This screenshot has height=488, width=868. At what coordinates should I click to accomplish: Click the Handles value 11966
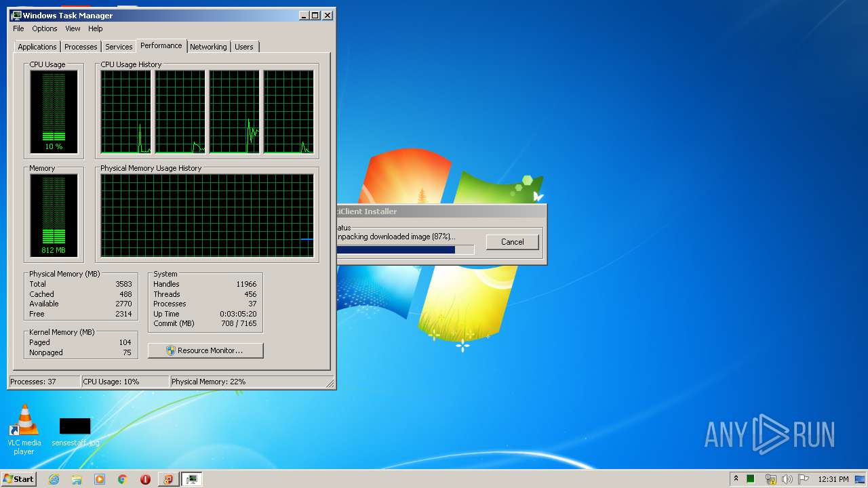click(246, 284)
